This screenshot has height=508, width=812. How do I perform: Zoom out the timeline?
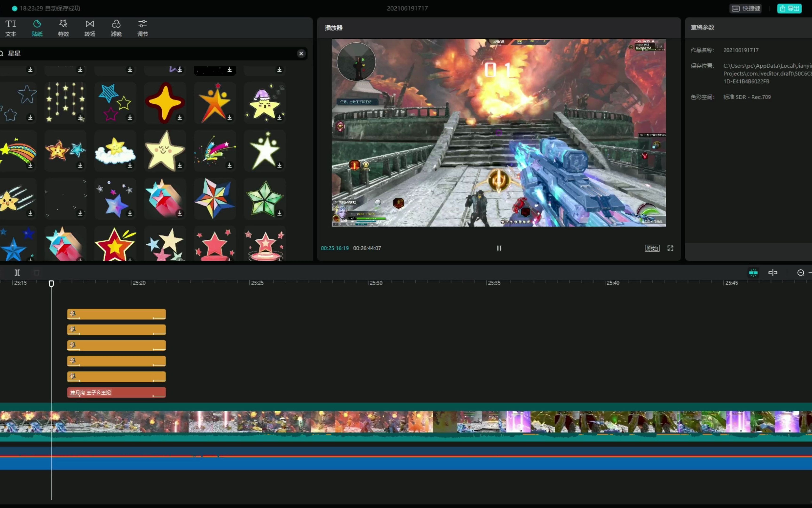click(800, 273)
